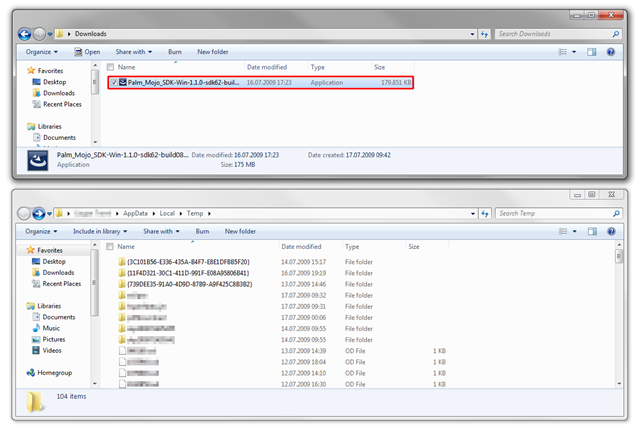This screenshot has width=640, height=431.
Task: Expand view options arrow in Downloads window
Action: pos(574,52)
